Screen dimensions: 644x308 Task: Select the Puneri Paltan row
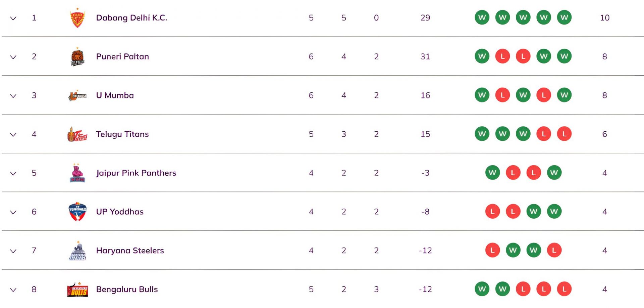pyautogui.click(x=122, y=56)
